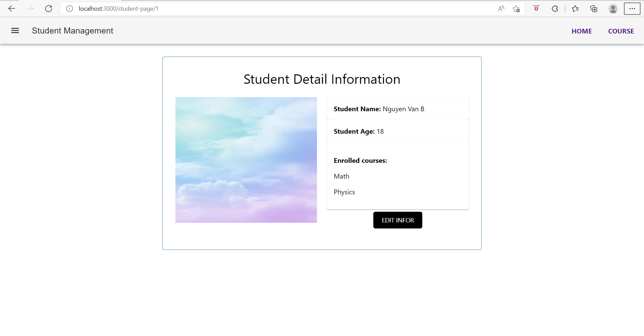Add this page to favorites with the star icon

(x=517, y=9)
